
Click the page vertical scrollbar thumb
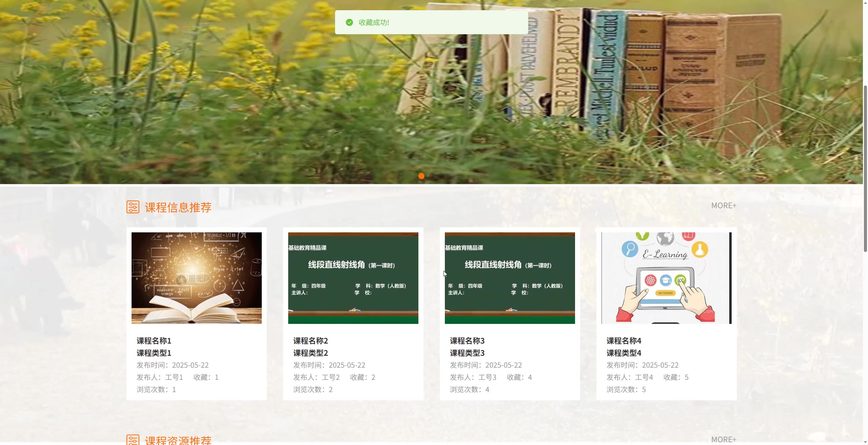[x=865, y=168]
